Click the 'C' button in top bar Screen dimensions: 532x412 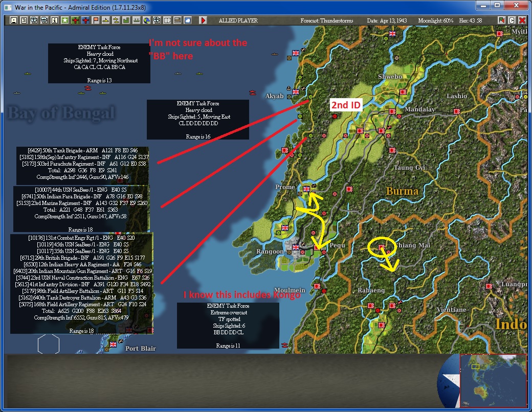tap(512, 20)
